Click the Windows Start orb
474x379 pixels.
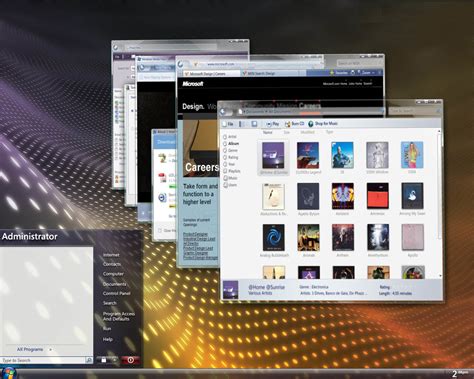(x=9, y=373)
